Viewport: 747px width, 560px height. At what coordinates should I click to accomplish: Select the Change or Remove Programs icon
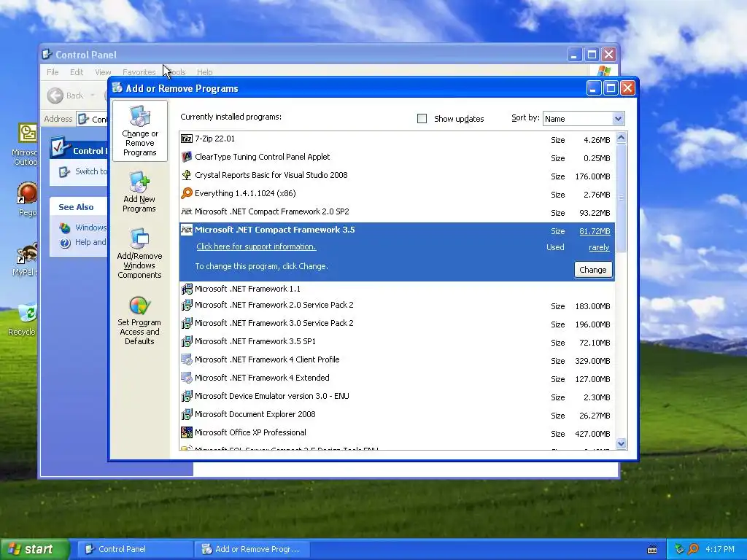139,116
